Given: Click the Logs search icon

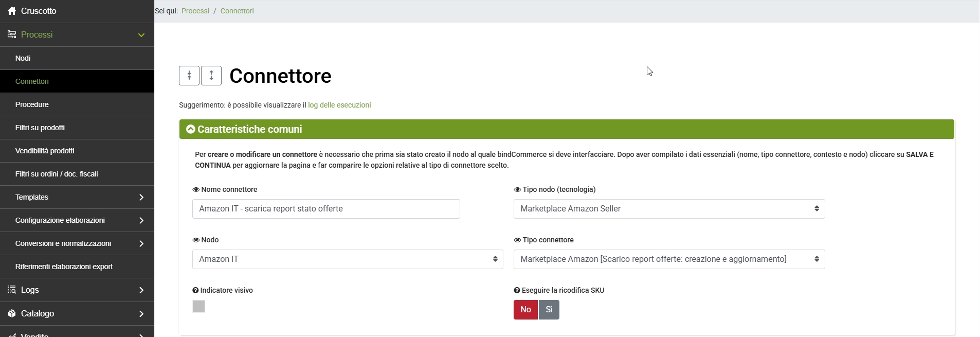Looking at the screenshot, I should pyautogui.click(x=12, y=290).
